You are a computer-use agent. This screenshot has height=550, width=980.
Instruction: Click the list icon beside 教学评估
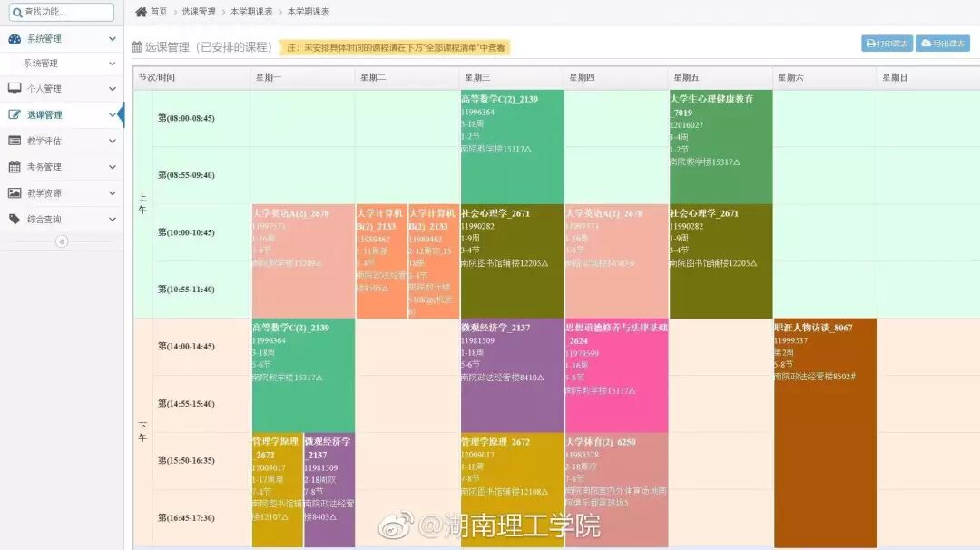coord(15,141)
